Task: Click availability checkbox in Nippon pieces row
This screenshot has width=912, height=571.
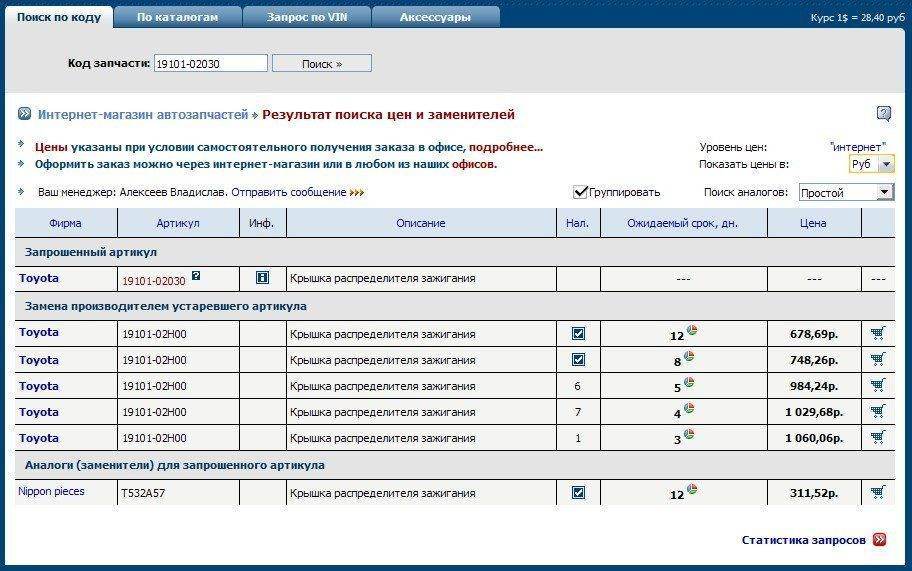Action: click(578, 492)
